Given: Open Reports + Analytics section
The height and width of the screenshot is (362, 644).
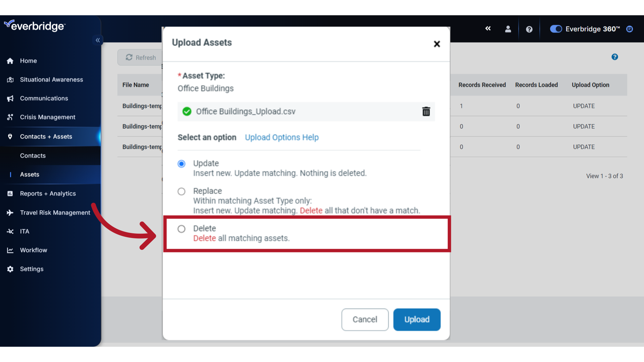Looking at the screenshot, I should coord(48,194).
